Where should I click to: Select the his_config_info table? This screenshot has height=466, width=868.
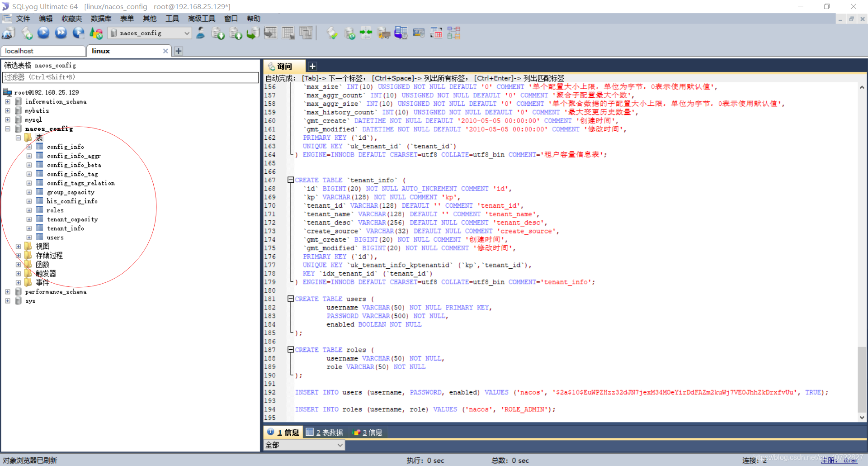72,201
